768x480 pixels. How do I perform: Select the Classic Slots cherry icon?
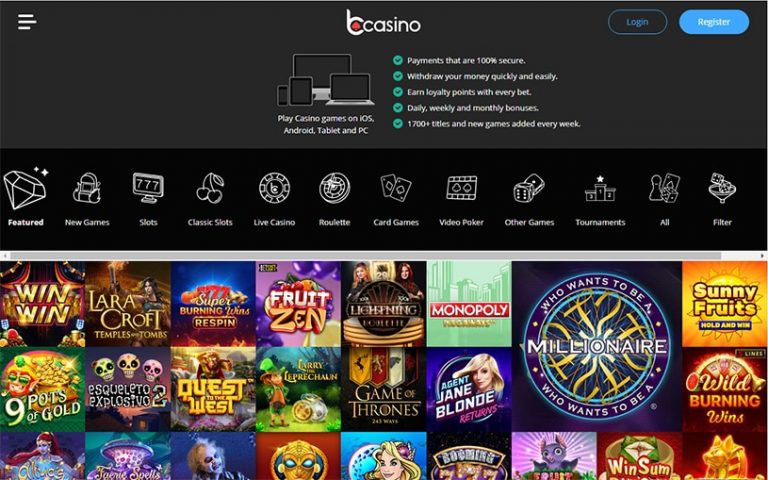pyautogui.click(x=210, y=188)
